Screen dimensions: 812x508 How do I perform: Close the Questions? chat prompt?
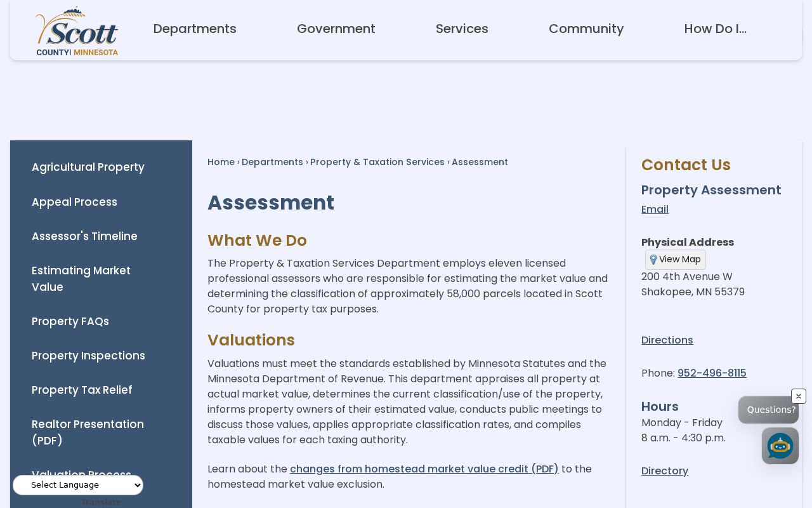tap(799, 396)
